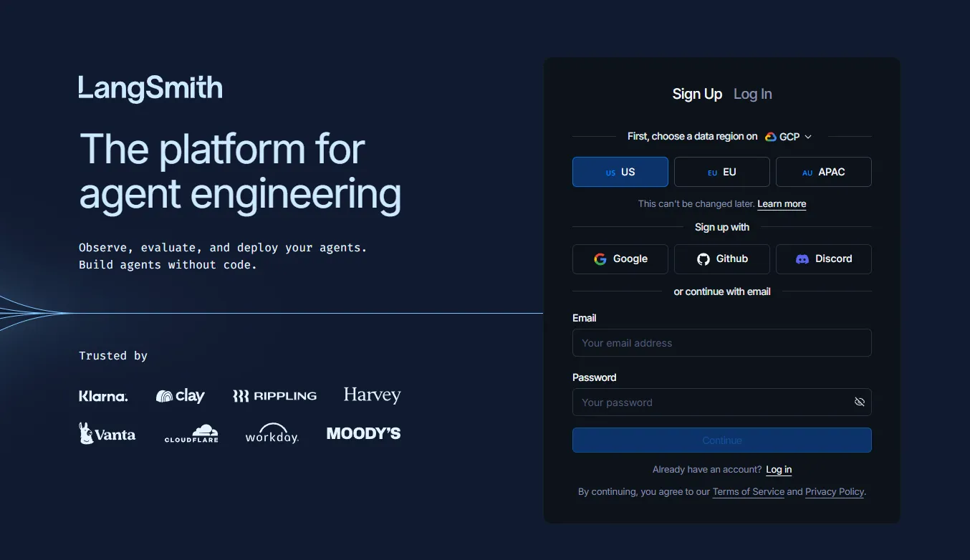Image resolution: width=970 pixels, height=560 pixels.
Task: Open the Privacy Policy link
Action: (835, 492)
